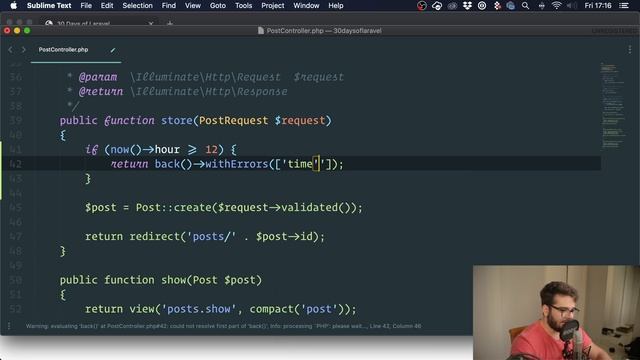This screenshot has width=640, height=360.
Task: Go back with the left tab arrow
Action: pos(11,50)
